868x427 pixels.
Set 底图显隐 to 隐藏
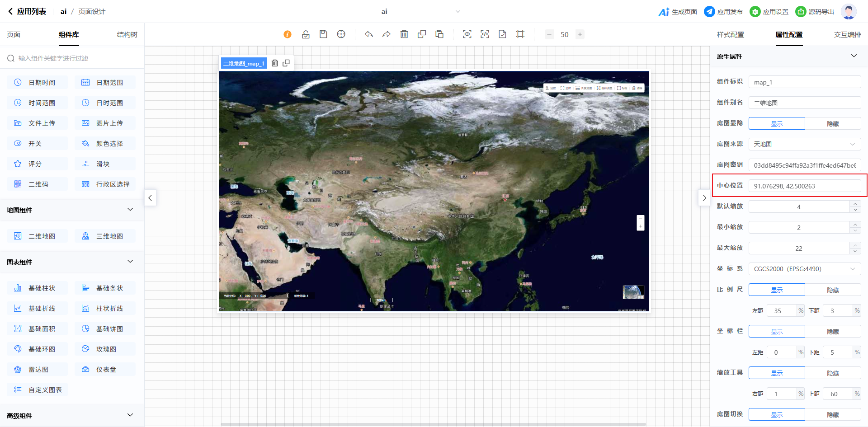(832, 123)
